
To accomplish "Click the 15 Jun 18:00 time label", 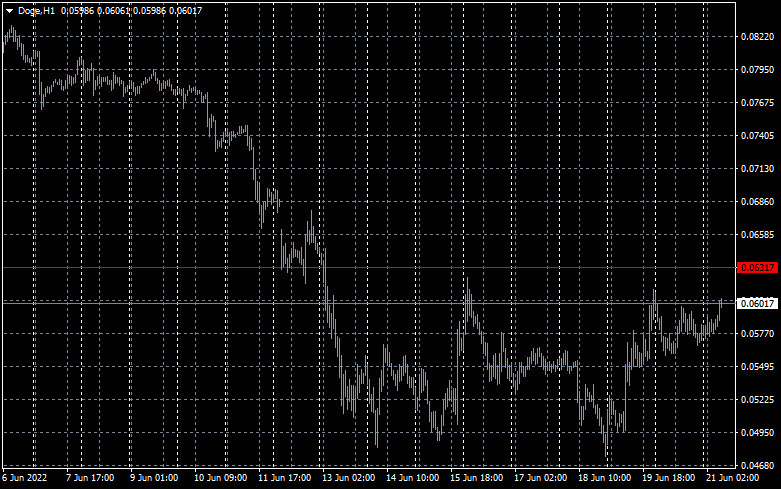I will coord(477,478).
